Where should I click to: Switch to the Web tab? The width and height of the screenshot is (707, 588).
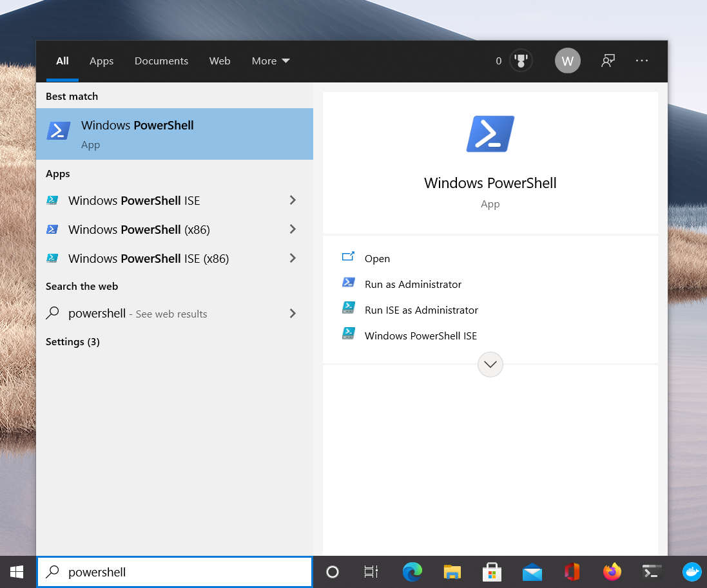click(x=220, y=61)
